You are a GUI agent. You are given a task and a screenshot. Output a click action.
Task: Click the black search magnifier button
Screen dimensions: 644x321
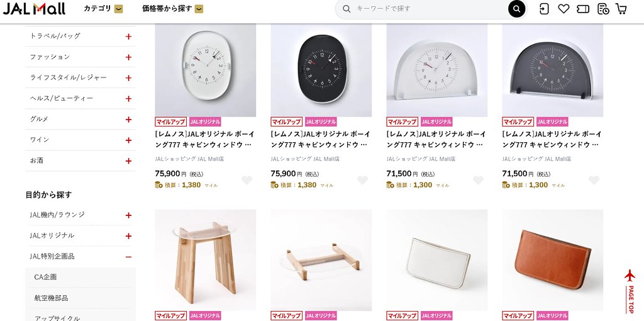[517, 9]
